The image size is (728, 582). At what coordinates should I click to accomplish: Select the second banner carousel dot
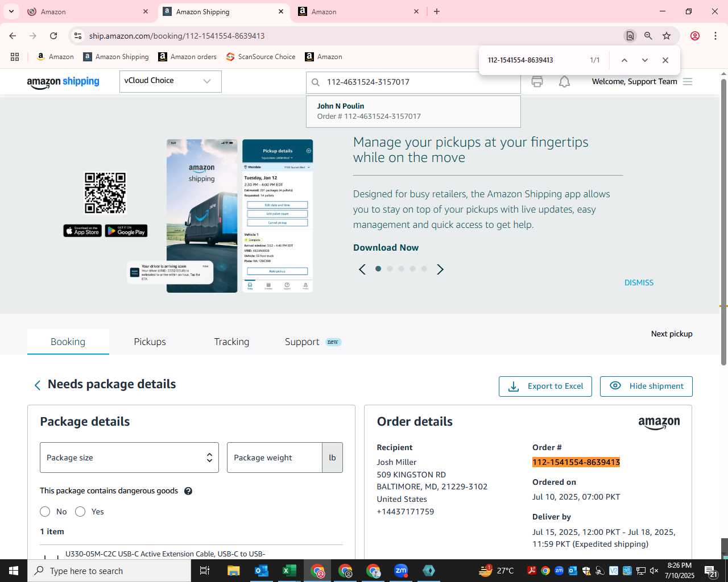point(390,269)
